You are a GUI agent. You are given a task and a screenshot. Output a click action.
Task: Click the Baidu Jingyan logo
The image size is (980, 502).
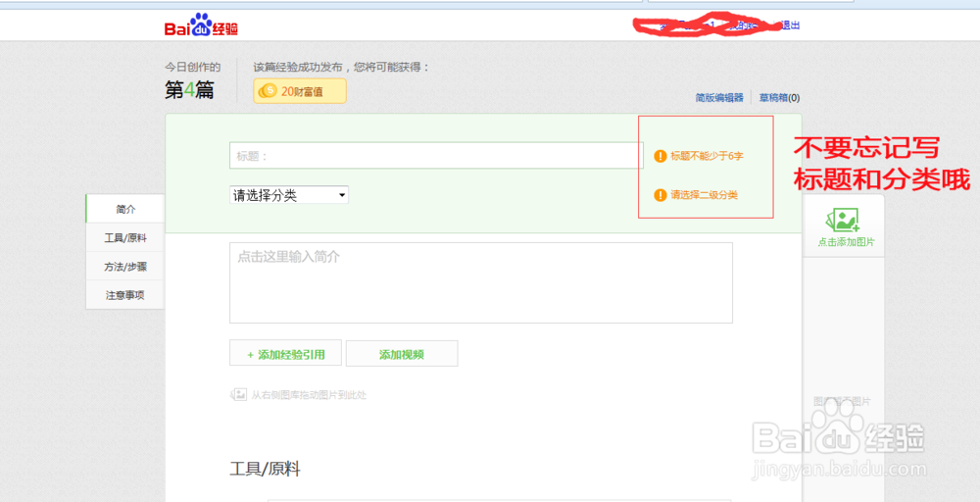tap(201, 25)
